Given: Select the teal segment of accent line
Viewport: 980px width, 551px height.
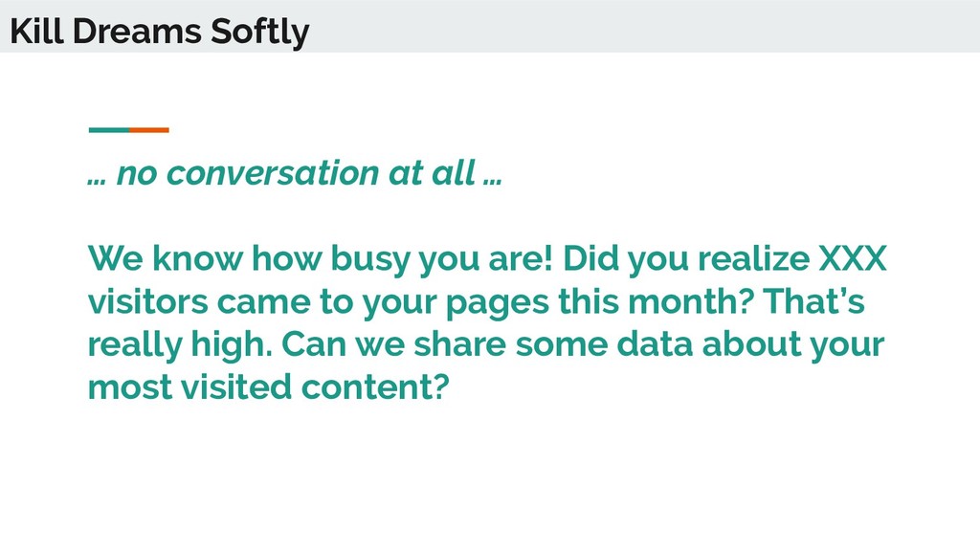Looking at the screenshot, I should pyautogui.click(x=109, y=130).
